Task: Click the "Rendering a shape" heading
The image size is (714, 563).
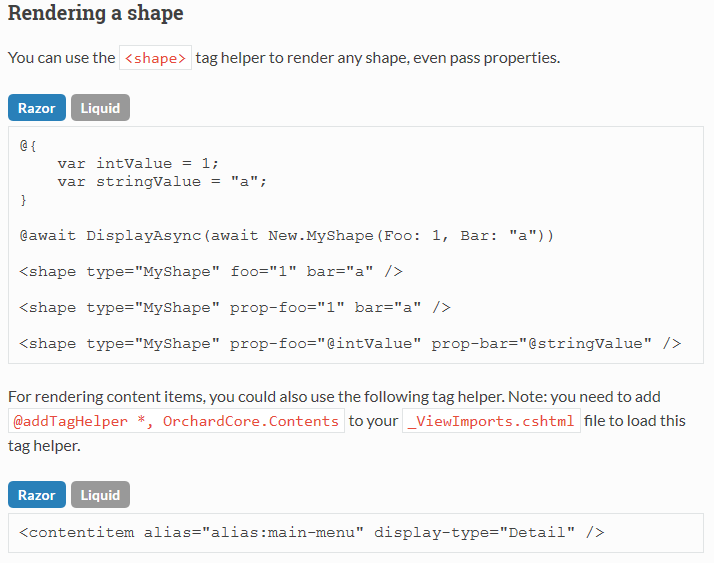Action: point(96,13)
